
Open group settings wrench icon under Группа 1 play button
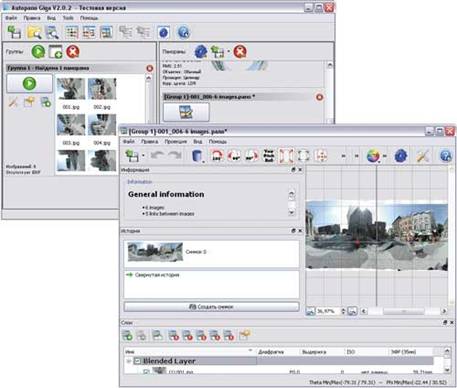[x=13, y=102]
